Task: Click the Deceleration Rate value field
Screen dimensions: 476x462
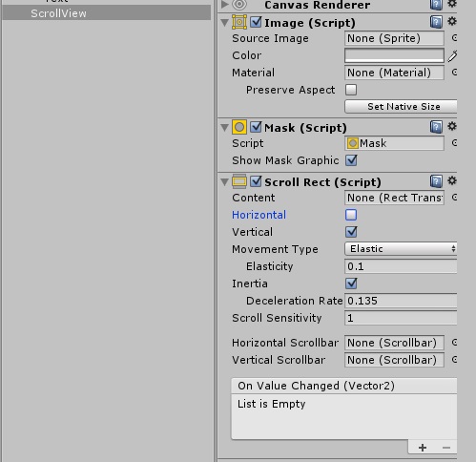Action: pos(401,301)
